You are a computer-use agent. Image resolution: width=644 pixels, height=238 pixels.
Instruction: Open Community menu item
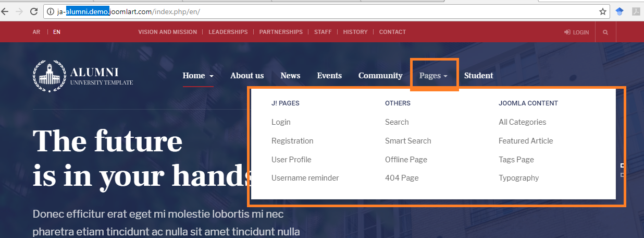click(380, 76)
